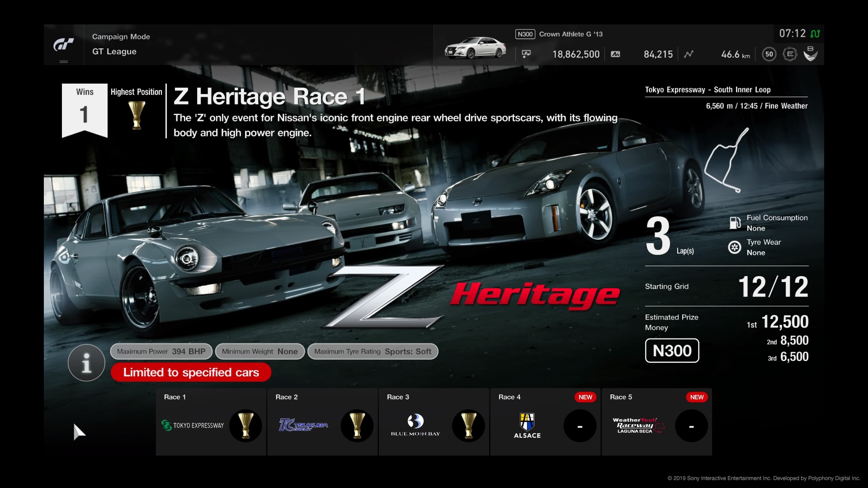The width and height of the screenshot is (868, 488).
Task: Select the Race 4 tab
Action: pyautogui.click(x=545, y=422)
